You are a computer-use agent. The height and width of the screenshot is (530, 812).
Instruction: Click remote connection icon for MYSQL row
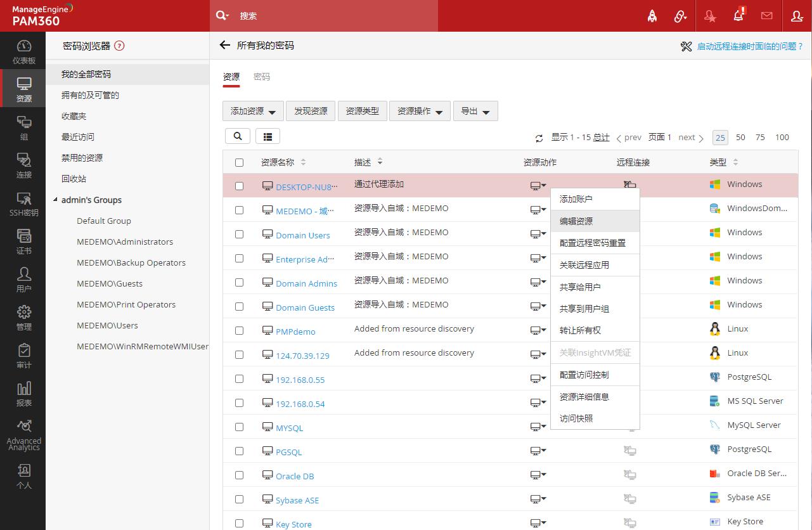(x=629, y=427)
